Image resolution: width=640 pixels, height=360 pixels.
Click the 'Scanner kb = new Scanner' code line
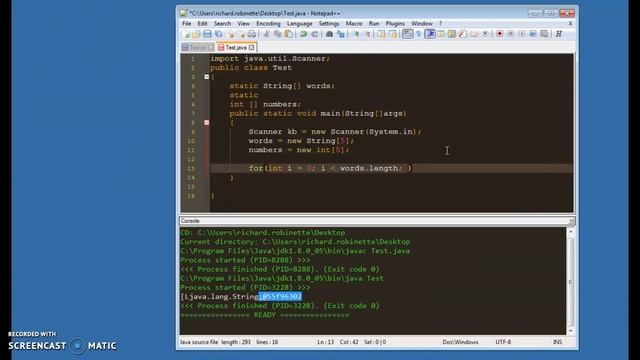click(x=335, y=132)
